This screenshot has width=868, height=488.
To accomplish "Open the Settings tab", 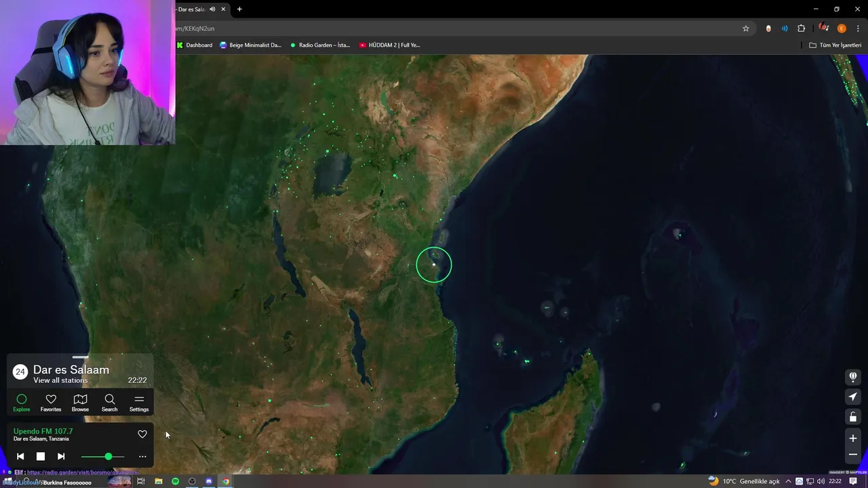I will tap(139, 403).
